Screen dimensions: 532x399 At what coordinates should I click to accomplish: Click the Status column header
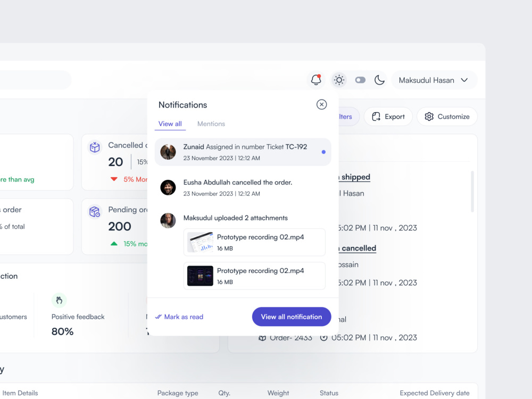point(329,393)
